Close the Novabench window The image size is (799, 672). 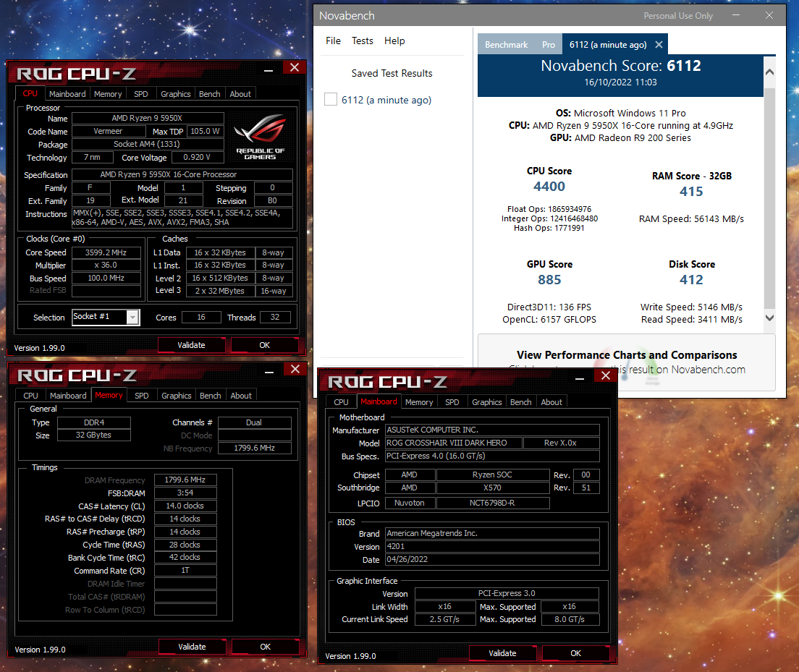769,15
